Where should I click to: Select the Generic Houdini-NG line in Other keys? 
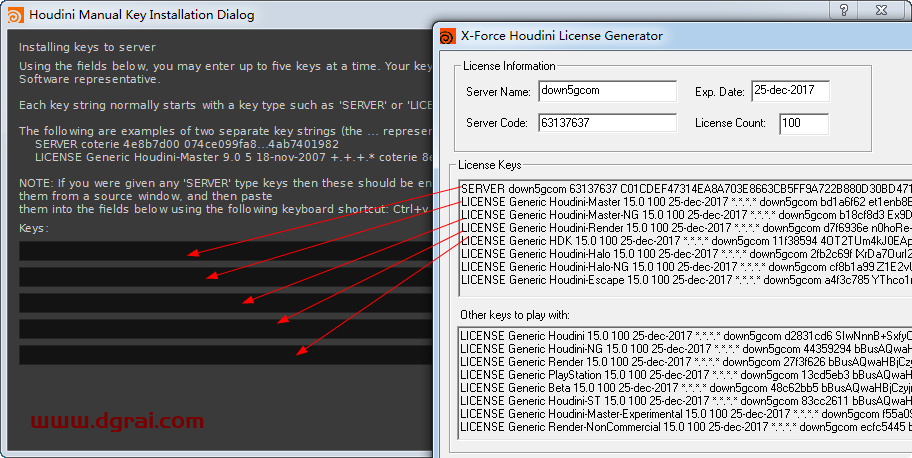pos(686,349)
